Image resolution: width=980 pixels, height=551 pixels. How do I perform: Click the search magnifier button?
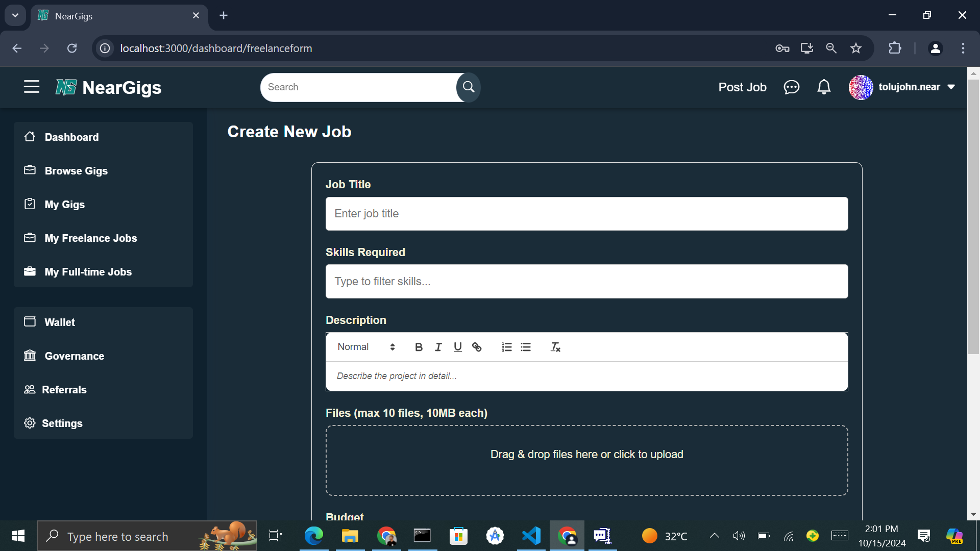pyautogui.click(x=468, y=87)
